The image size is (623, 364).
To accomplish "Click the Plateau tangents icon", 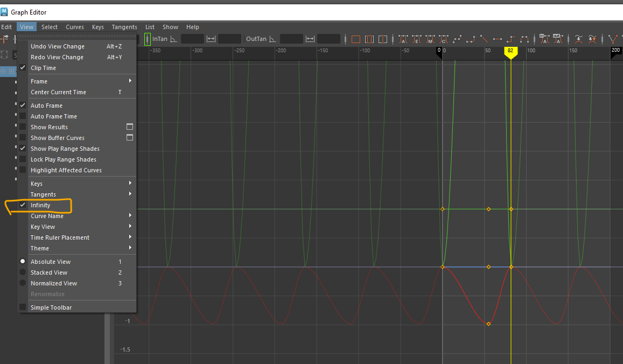I will (523, 39).
